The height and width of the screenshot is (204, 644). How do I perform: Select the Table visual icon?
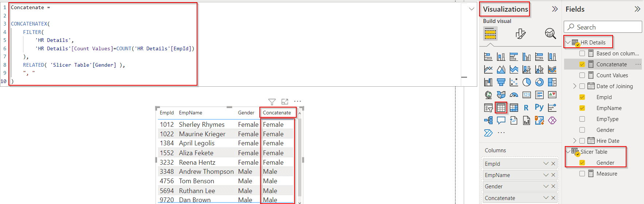[501, 107]
